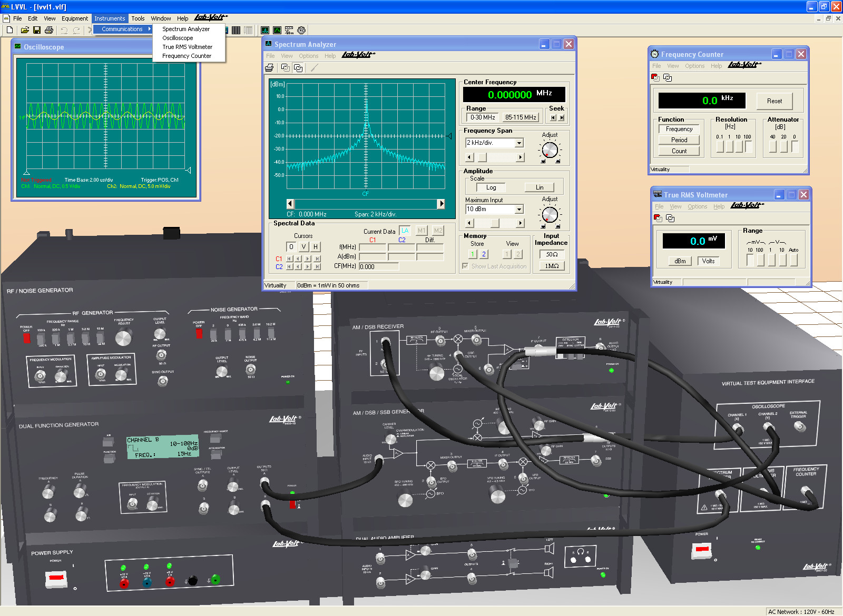843x616 pixels.
Task: Click the Print icon in Spectrum Analyzer toolbar
Action: click(269, 67)
